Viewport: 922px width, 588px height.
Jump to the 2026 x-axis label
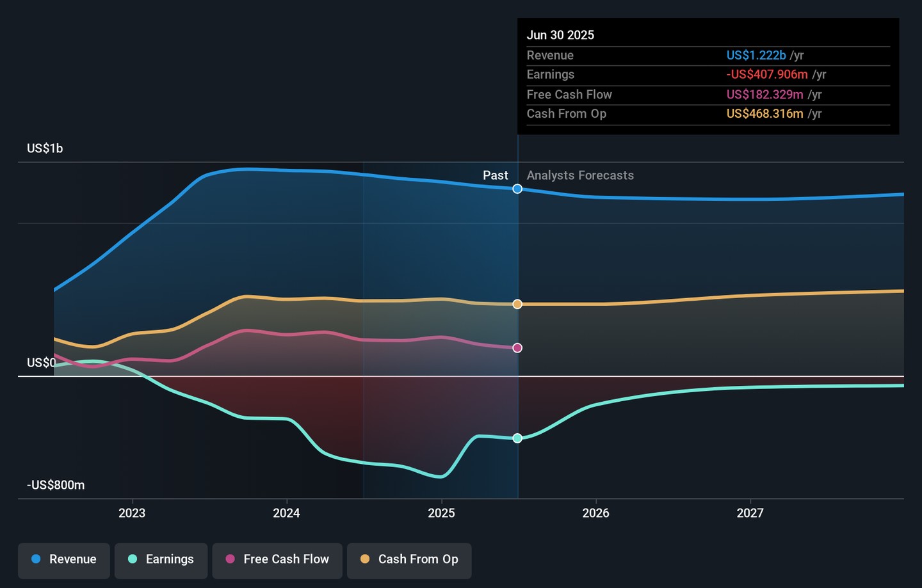[595, 513]
